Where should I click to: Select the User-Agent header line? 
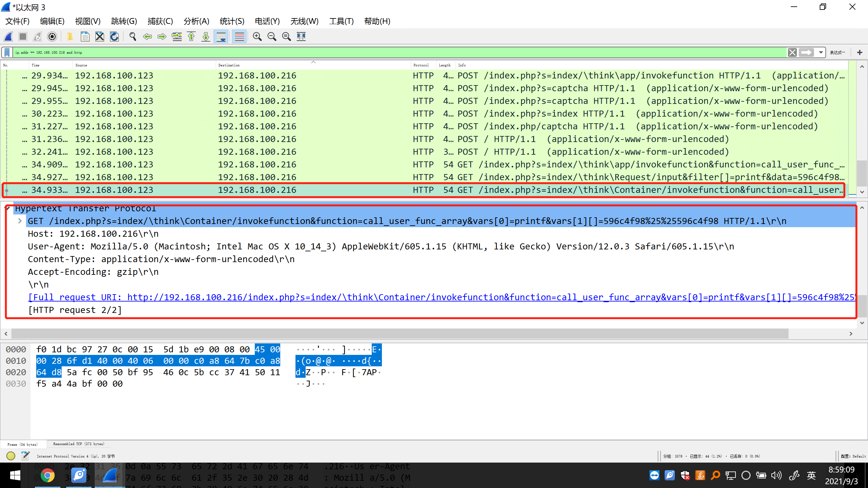(x=381, y=247)
